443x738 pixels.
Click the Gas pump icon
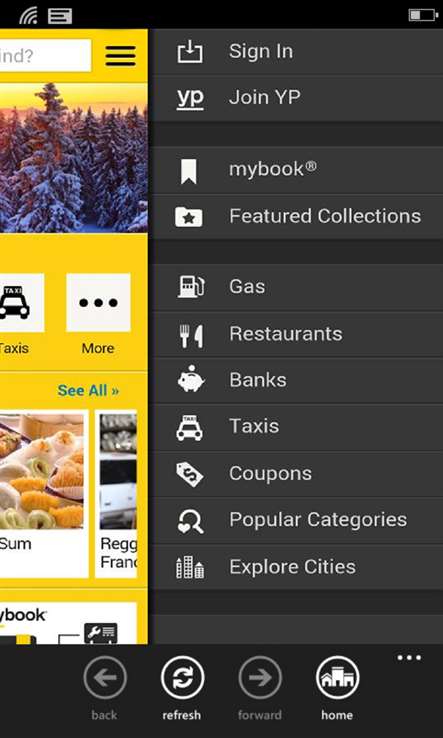[191, 286]
